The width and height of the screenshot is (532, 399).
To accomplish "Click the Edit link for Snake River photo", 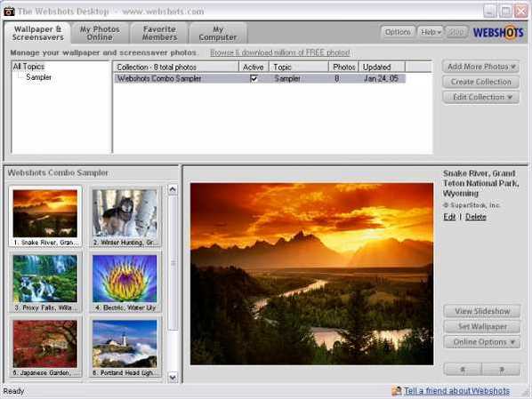I will point(449,217).
